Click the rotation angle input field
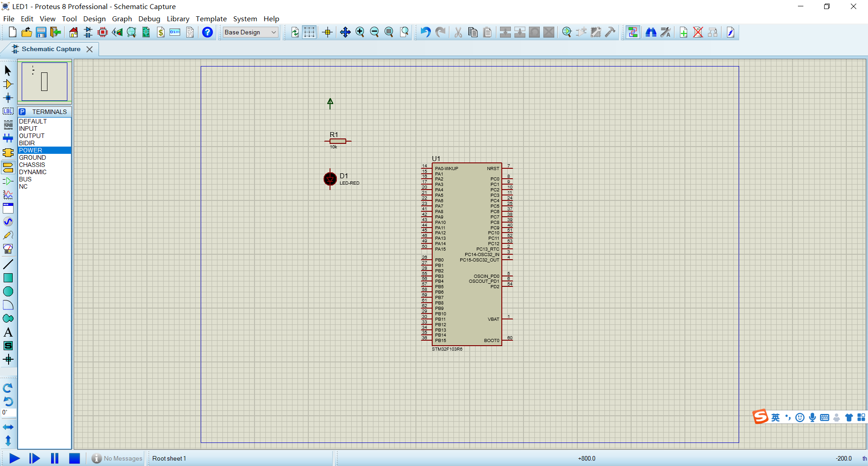Viewport: 868px width, 466px height. click(x=9, y=413)
